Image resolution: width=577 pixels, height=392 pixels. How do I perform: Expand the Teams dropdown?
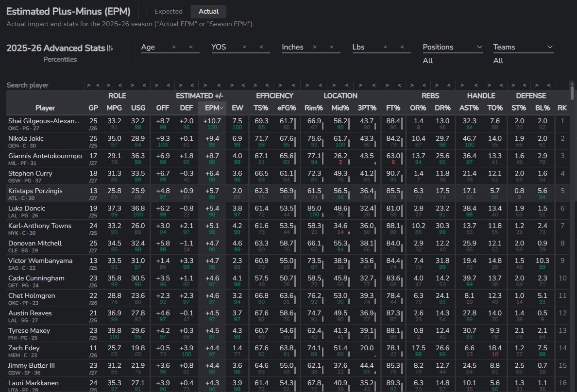(x=523, y=47)
